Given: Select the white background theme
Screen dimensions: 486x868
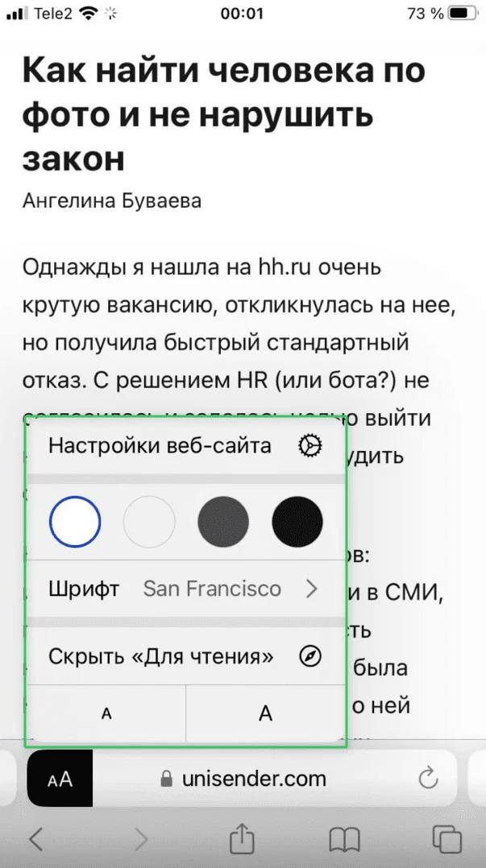Looking at the screenshot, I should tap(75, 522).
